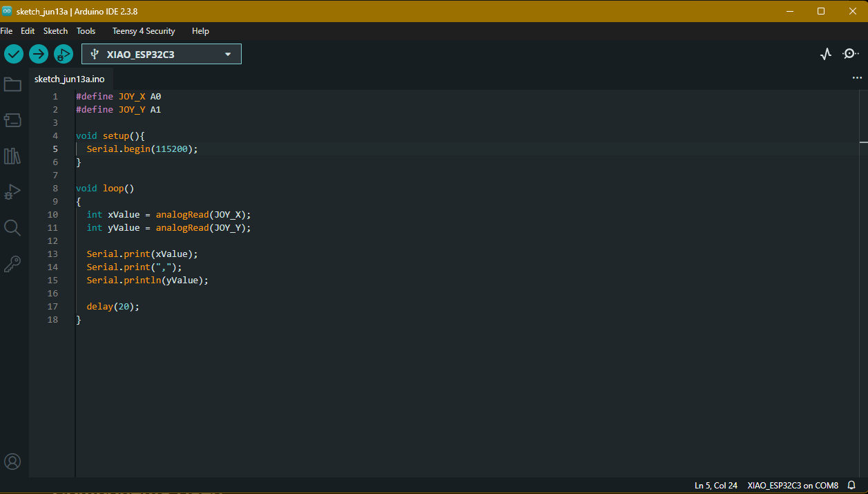The width and height of the screenshot is (868, 494).
Task: Open the XIAO_ESP32C3 board selector dropdown
Action: [x=162, y=54]
